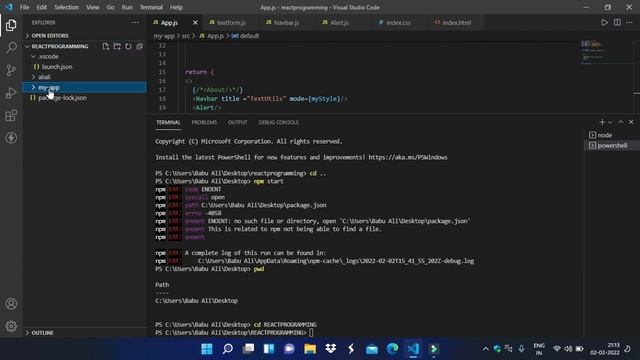Expand the OUTLINE section
This screenshot has width=640, height=360.
click(x=42, y=333)
